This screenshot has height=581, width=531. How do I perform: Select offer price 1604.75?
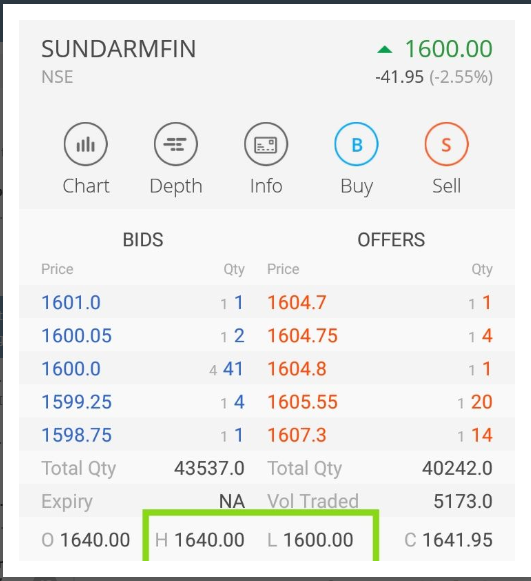pos(303,335)
